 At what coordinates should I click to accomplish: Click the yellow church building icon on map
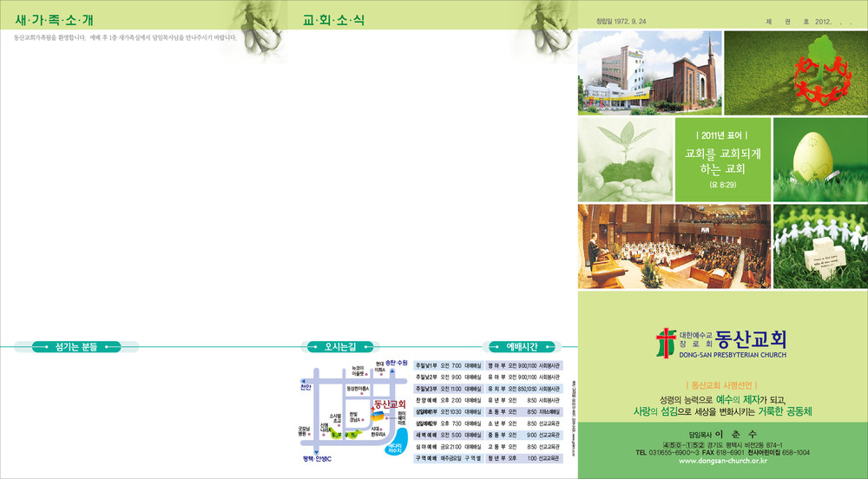pyautogui.click(x=378, y=418)
